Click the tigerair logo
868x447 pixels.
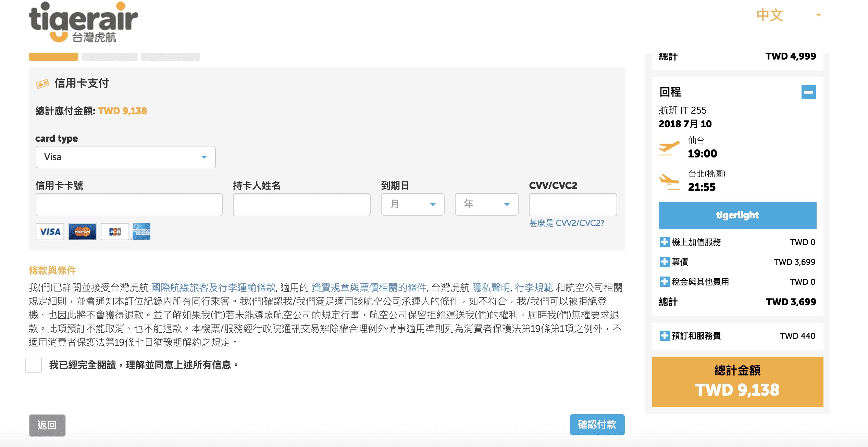coord(83,22)
